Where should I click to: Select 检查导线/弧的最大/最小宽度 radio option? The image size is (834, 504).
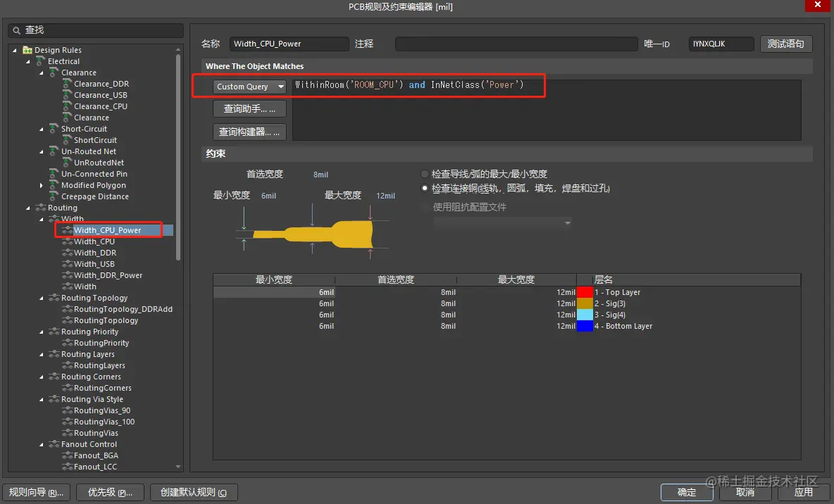tap(425, 174)
